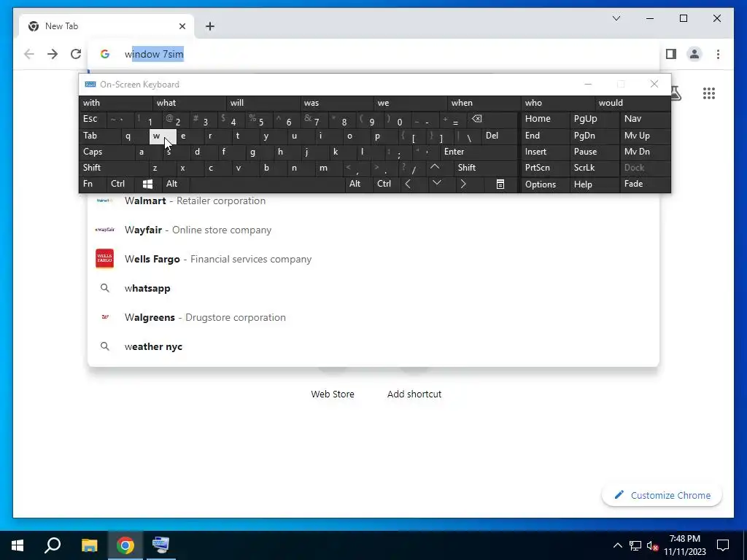Toggle the Fade option on the keyboard
Image resolution: width=747 pixels, height=560 pixels.
[x=645, y=184]
